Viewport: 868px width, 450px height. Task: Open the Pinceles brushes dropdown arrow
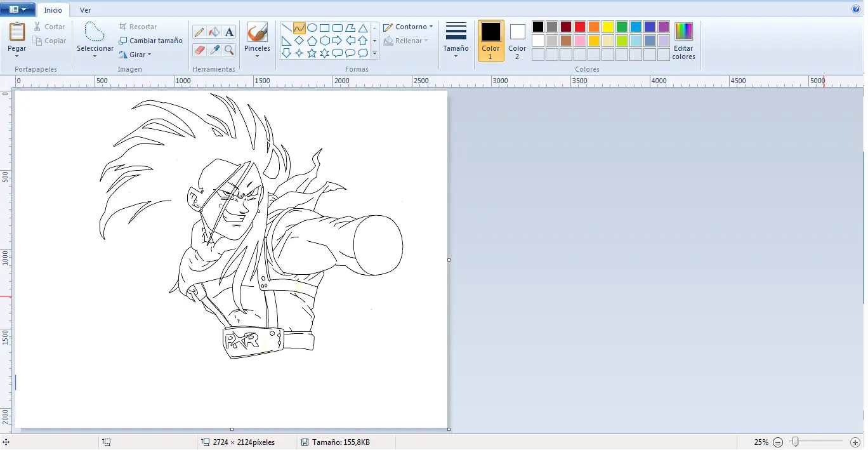[x=257, y=56]
